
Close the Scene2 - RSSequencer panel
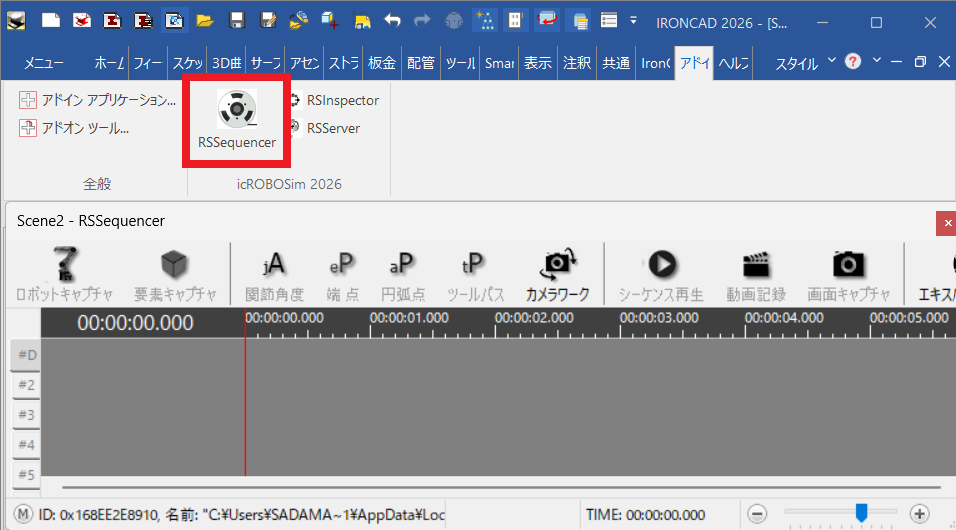946,223
